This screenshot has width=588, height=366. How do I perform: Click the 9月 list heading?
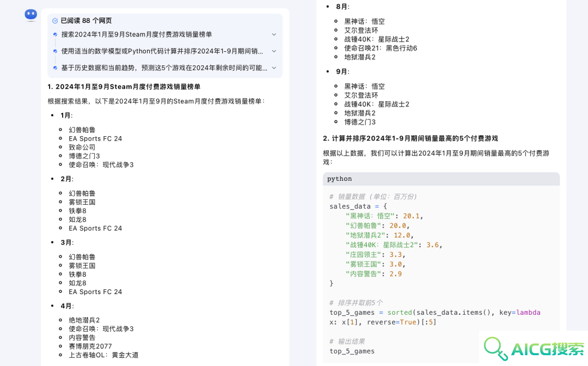point(342,72)
